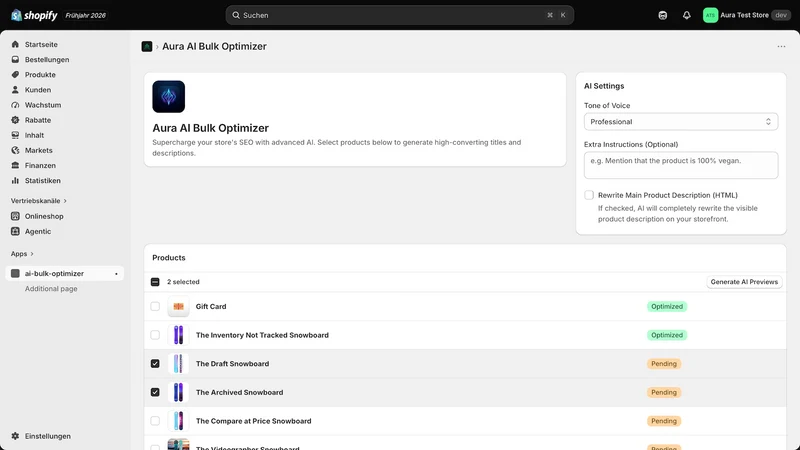Click the Pending badge for The Draft Snowboard
The width and height of the screenshot is (800, 450).
(x=664, y=364)
